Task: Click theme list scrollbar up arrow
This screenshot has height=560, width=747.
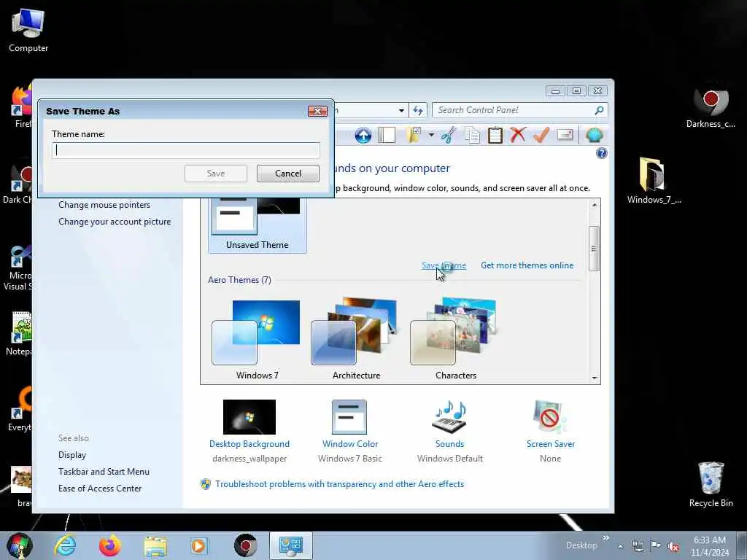Action: coord(594,205)
